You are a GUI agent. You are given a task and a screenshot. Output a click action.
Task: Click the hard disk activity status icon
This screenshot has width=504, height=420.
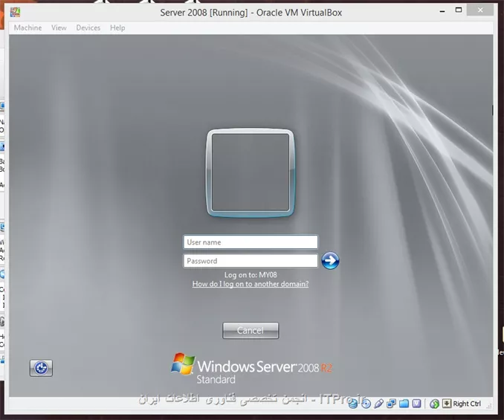[353, 404]
